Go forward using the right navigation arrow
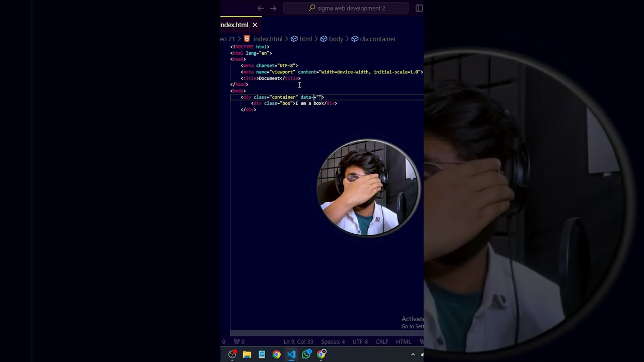Image resolution: width=644 pixels, height=362 pixels. click(x=273, y=8)
